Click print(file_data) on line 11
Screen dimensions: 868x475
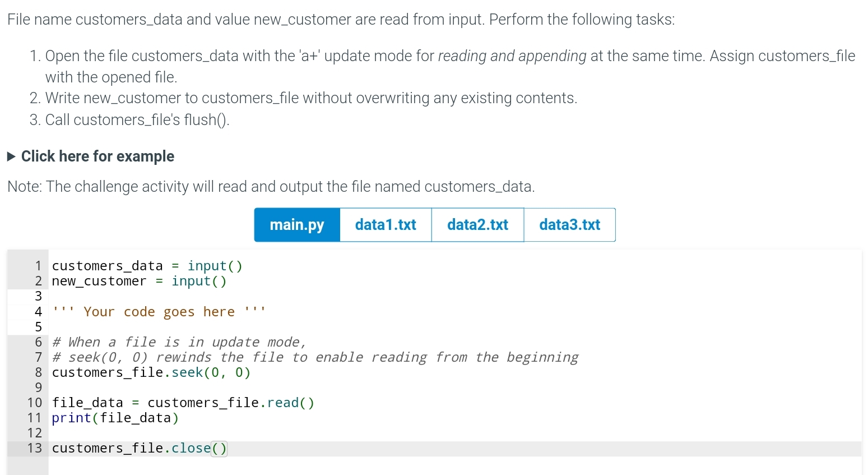tap(115, 418)
